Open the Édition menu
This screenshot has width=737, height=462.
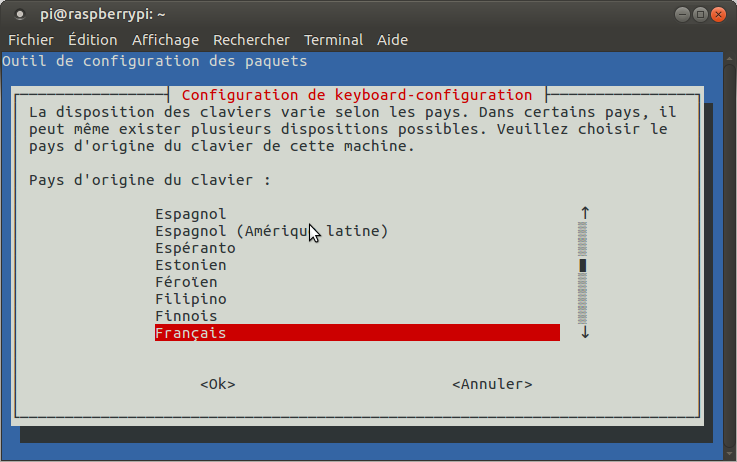pyautogui.click(x=92, y=40)
